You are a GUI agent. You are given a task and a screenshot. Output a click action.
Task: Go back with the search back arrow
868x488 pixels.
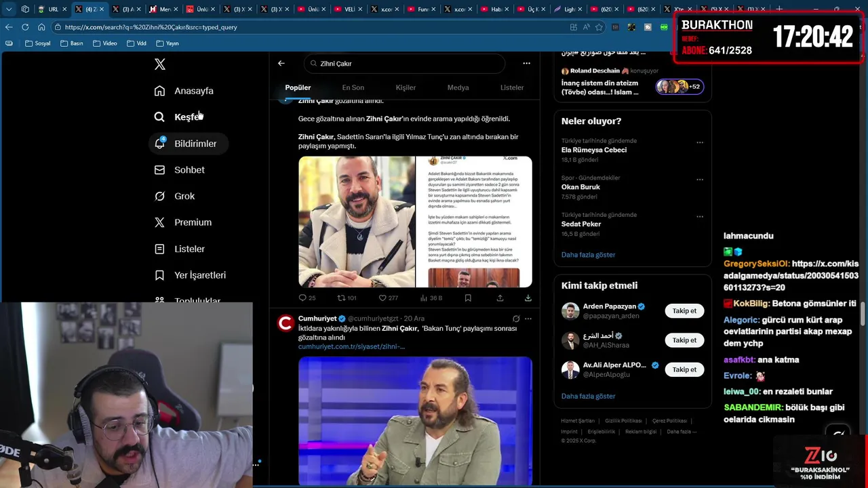pyautogui.click(x=281, y=63)
